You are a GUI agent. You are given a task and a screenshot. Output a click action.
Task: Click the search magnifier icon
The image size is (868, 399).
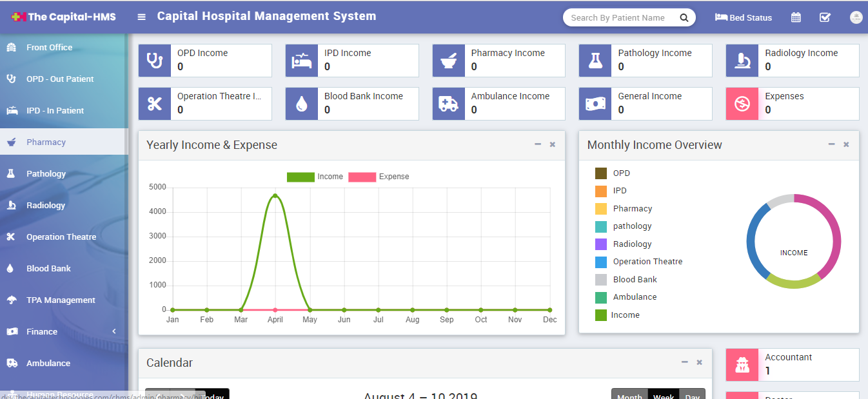coord(684,17)
